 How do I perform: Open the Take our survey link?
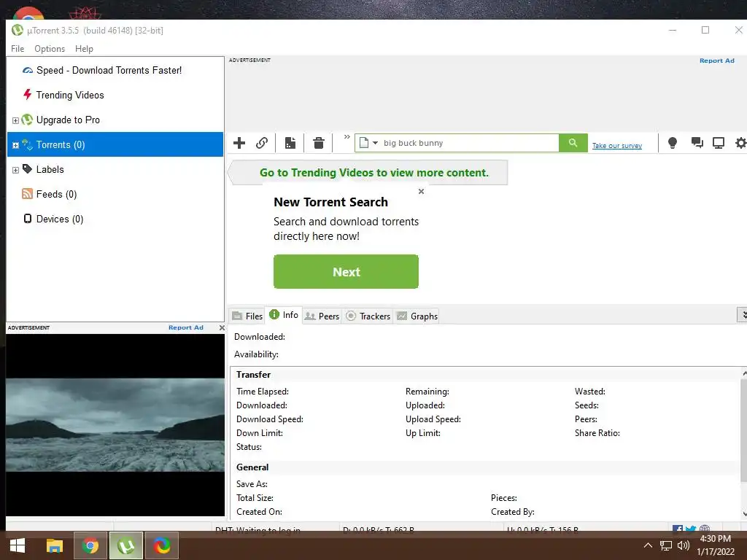point(617,146)
